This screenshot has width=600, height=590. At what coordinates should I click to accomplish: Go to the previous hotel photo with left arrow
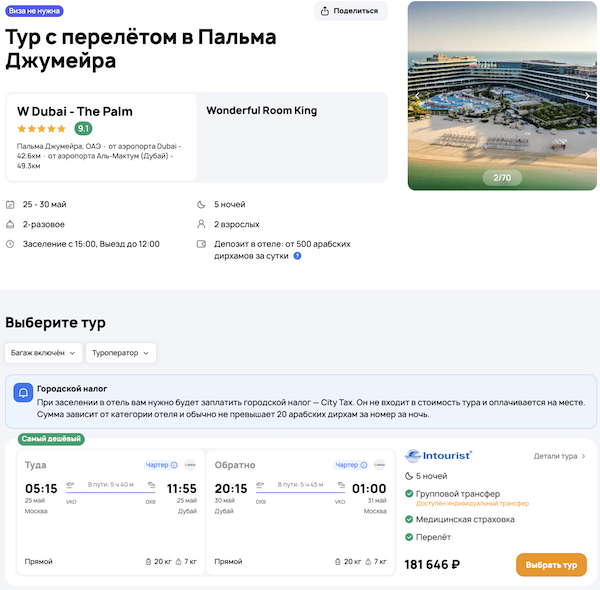418,96
